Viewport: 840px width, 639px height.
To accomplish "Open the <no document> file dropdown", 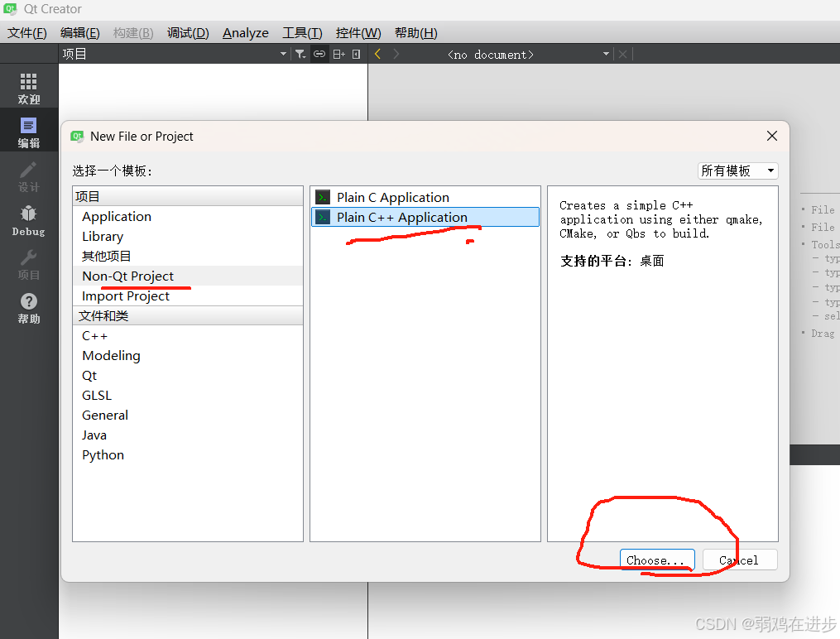I will [528, 54].
